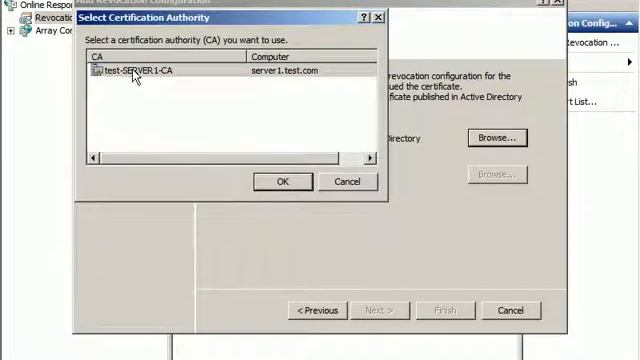Screen dimensions: 640x360
Task: Open help in Select Certification Authority dialog
Action: click(x=364, y=17)
